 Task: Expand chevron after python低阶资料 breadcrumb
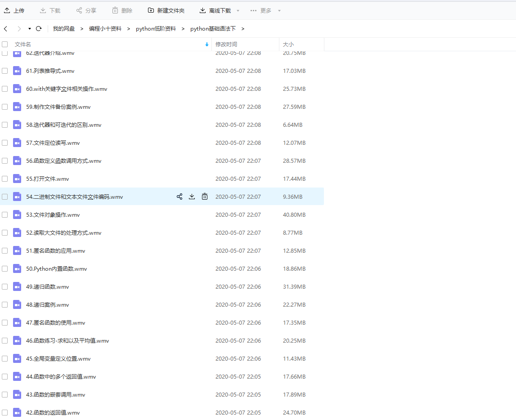[x=183, y=29]
